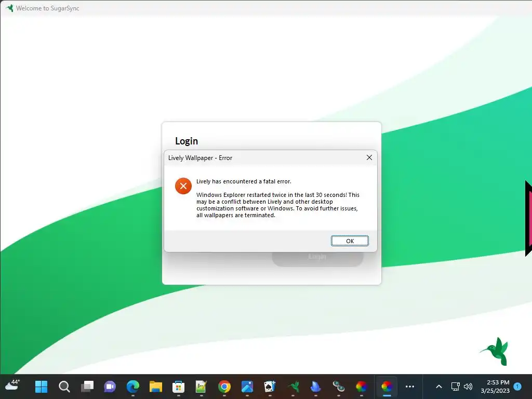The width and height of the screenshot is (532, 399).
Task: Open the blue crystal app taskbar icon
Action: [x=315, y=387]
